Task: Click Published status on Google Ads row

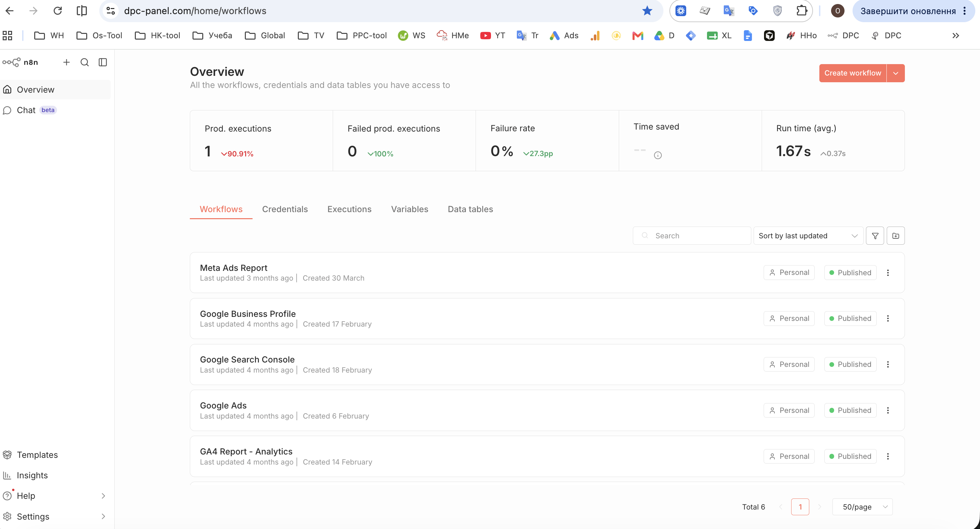Action: pyautogui.click(x=850, y=411)
